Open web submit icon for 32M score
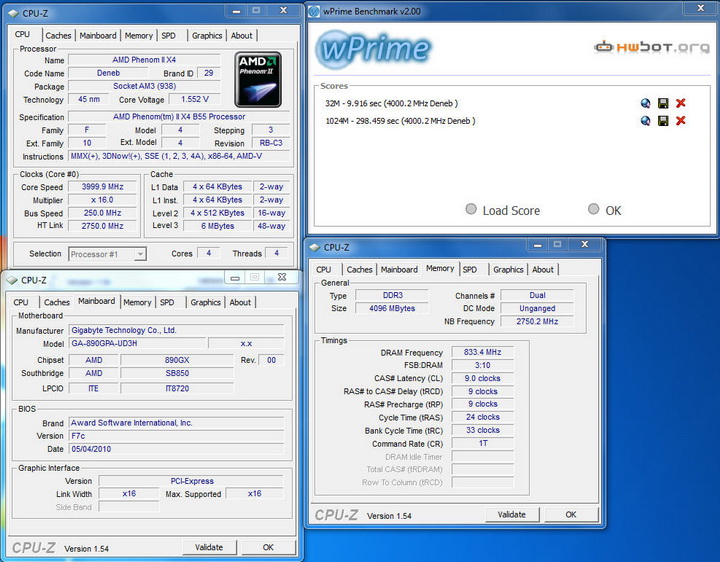720x562 pixels. tap(645, 103)
